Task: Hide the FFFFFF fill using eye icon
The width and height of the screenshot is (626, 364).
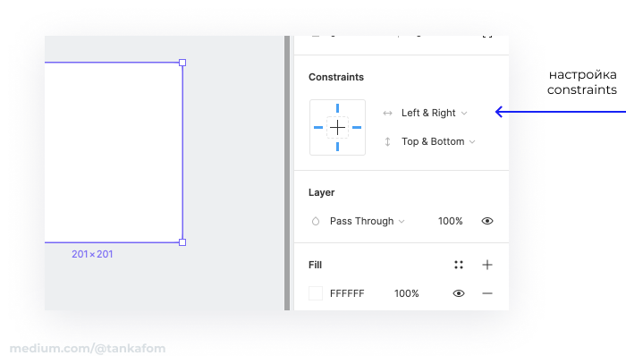Action: point(459,293)
